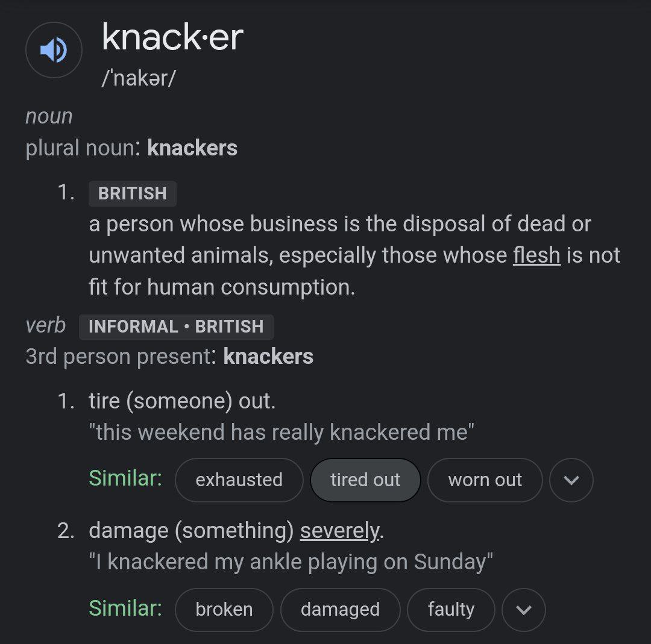This screenshot has height=644, width=651.
Task: Play the knacker pronunciation audio
Action: pyautogui.click(x=54, y=50)
